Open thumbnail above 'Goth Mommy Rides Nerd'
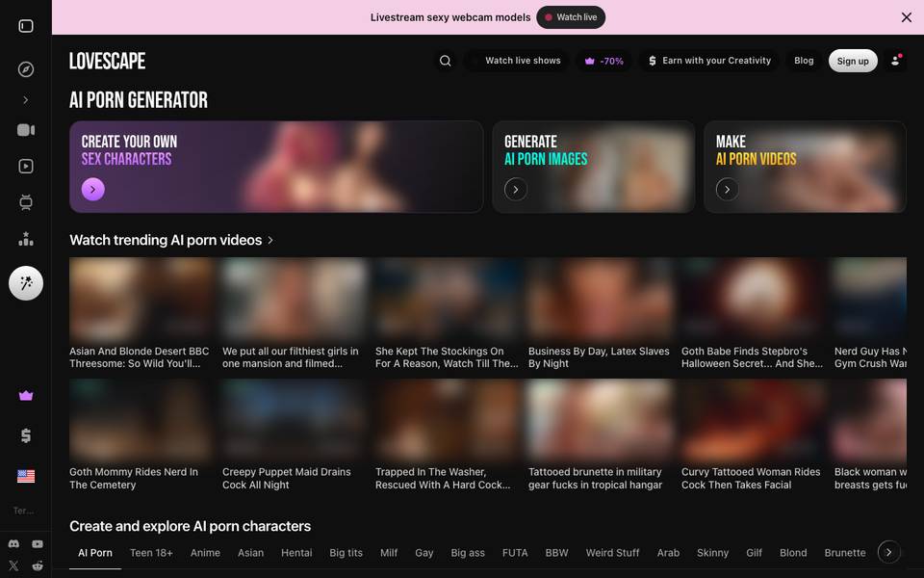Viewport: 924px width, 578px height. [141, 419]
